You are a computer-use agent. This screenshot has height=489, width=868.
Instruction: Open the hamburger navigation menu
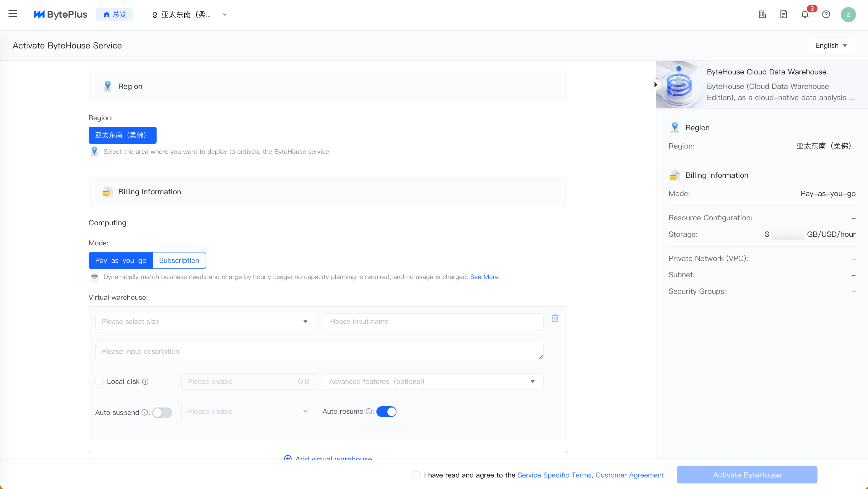tap(13, 14)
